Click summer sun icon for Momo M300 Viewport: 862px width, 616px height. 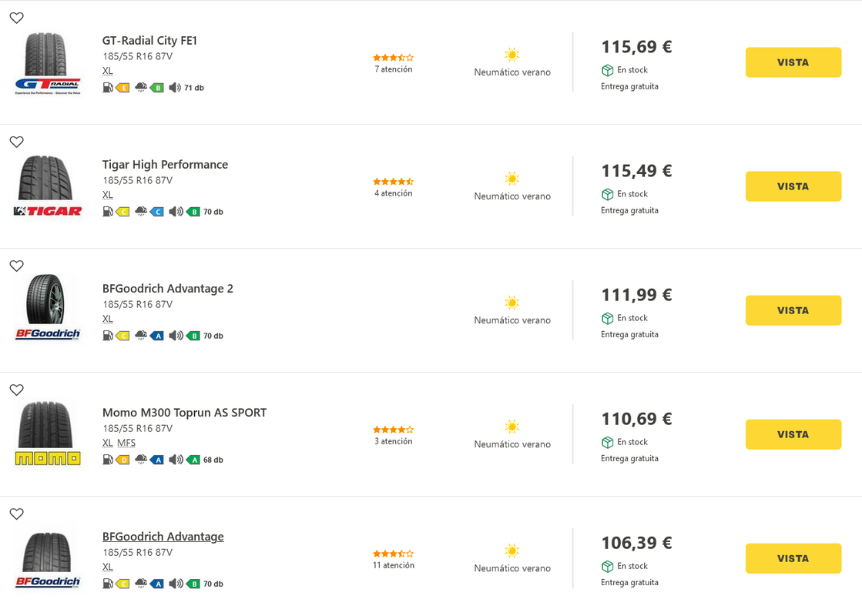point(511,427)
